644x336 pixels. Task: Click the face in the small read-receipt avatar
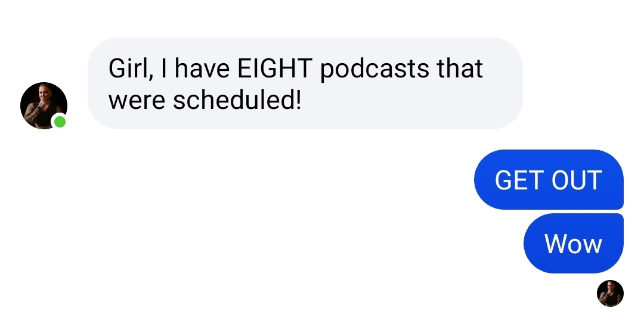[610, 287]
